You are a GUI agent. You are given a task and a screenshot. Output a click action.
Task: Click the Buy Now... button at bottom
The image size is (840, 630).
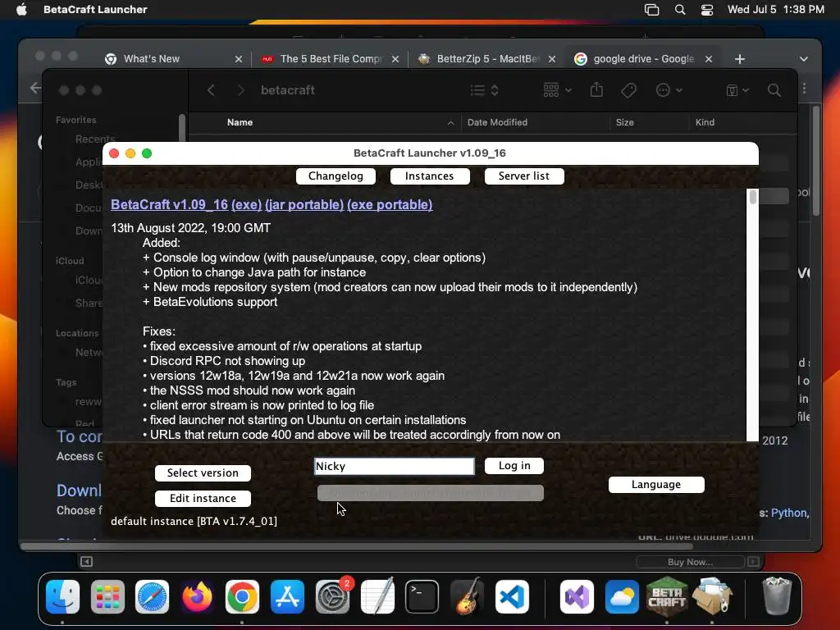coord(690,562)
